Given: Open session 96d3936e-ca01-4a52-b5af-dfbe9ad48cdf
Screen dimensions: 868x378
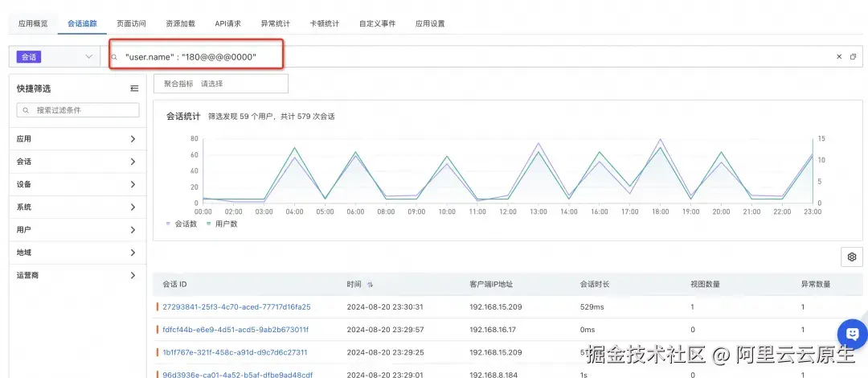Looking at the screenshot, I should (x=237, y=375).
